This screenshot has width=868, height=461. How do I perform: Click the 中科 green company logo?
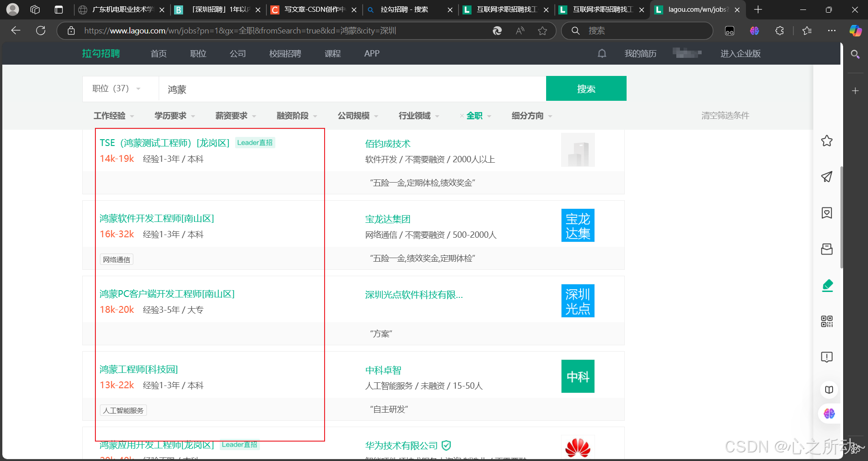click(578, 376)
